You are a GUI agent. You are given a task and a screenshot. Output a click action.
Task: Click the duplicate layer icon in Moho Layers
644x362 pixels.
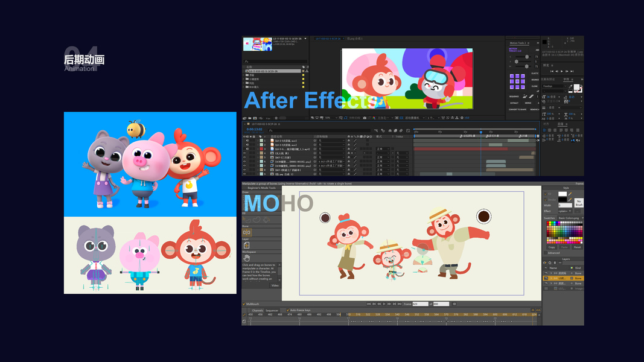point(550,262)
